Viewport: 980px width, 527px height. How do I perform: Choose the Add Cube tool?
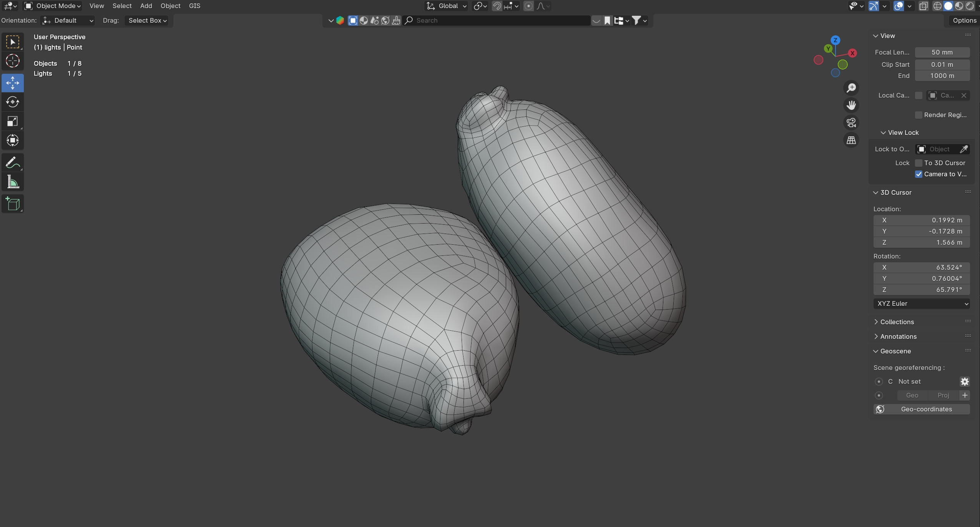[x=12, y=204]
